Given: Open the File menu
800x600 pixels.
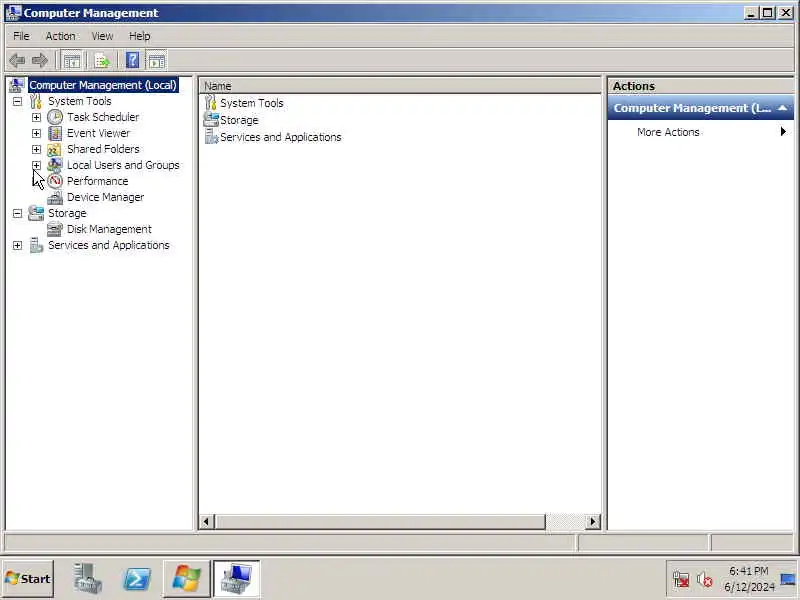Looking at the screenshot, I should click(21, 36).
